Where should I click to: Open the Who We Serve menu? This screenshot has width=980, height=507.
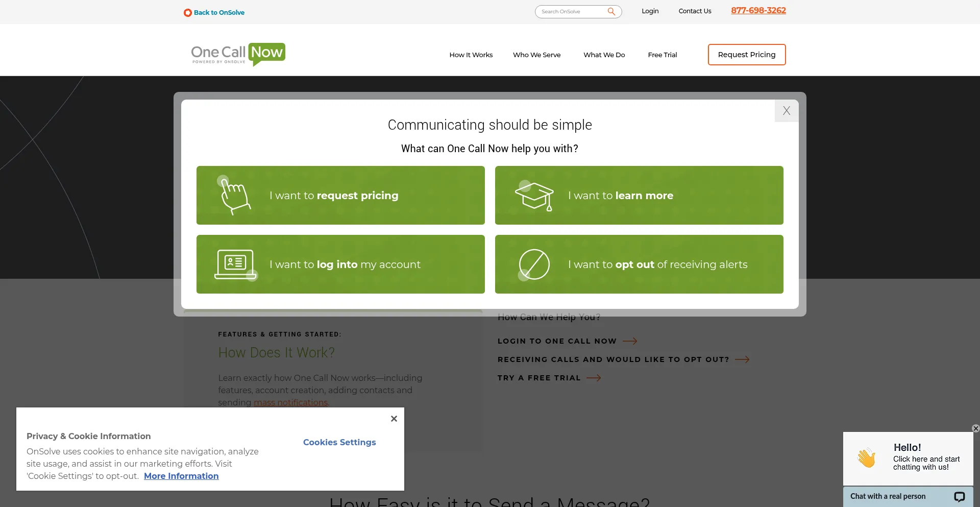coord(536,55)
